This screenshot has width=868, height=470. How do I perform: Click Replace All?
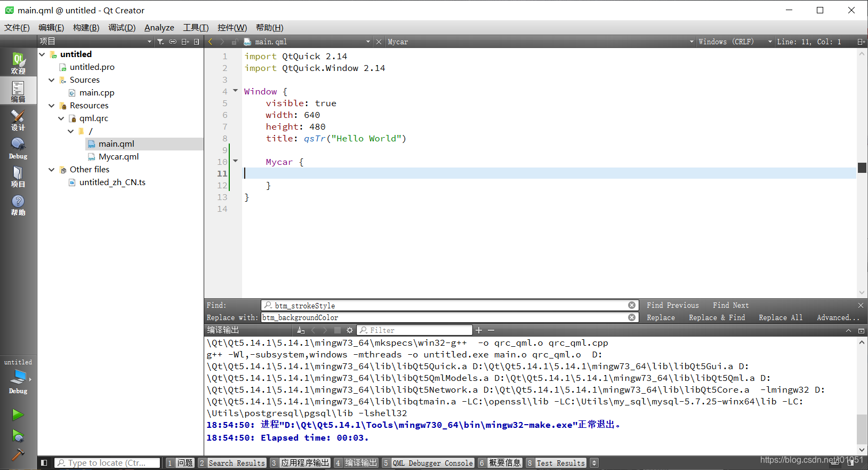781,317
